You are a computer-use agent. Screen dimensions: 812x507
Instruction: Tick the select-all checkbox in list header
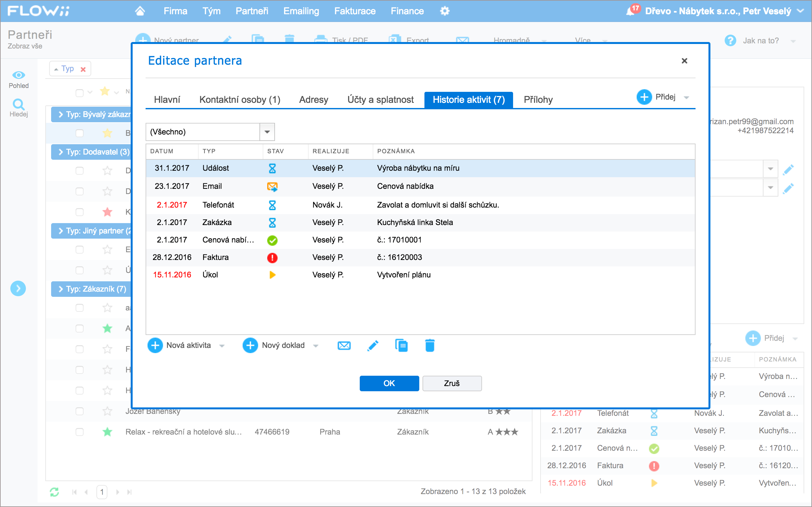click(x=80, y=92)
